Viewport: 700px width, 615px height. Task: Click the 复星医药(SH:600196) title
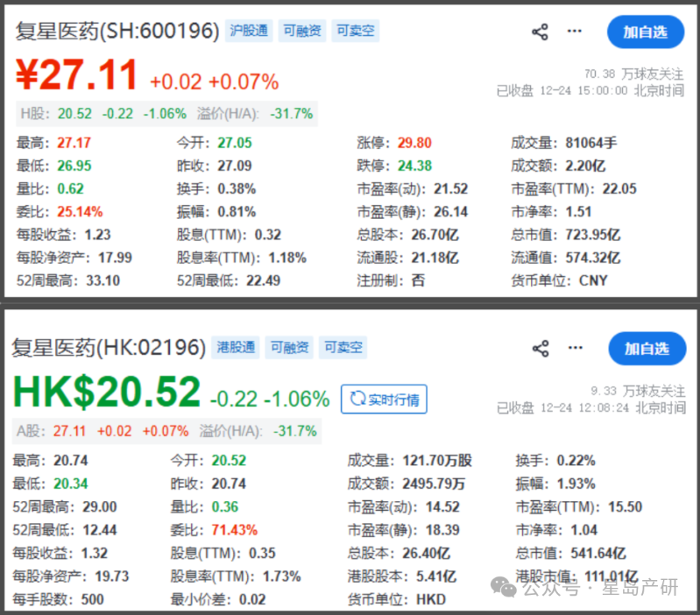click(117, 32)
